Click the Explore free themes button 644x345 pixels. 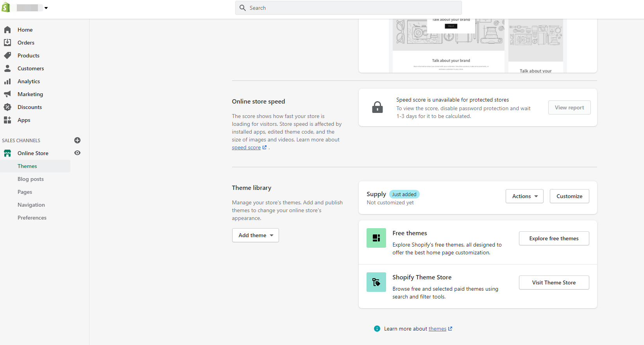[x=554, y=238]
